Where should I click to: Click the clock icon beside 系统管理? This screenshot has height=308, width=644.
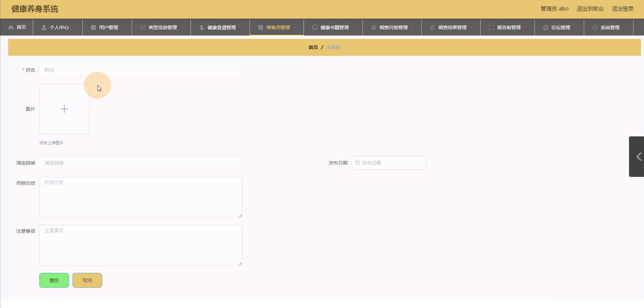(595, 28)
